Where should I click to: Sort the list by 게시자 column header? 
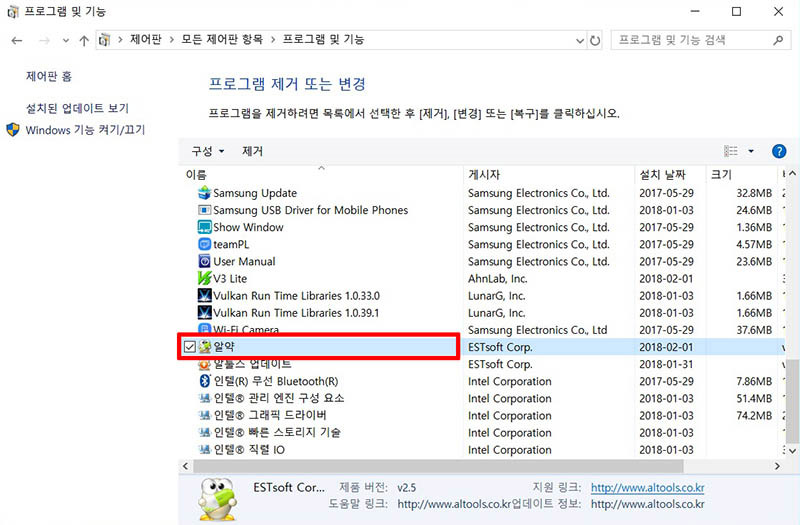(x=484, y=175)
